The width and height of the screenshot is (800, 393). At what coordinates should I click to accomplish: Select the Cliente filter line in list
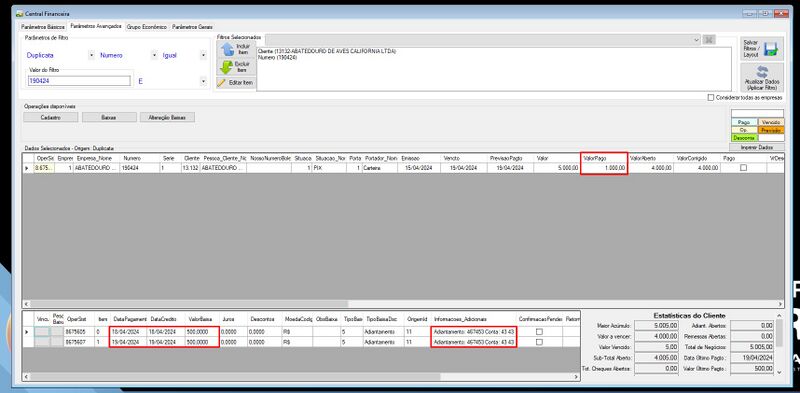(x=327, y=51)
